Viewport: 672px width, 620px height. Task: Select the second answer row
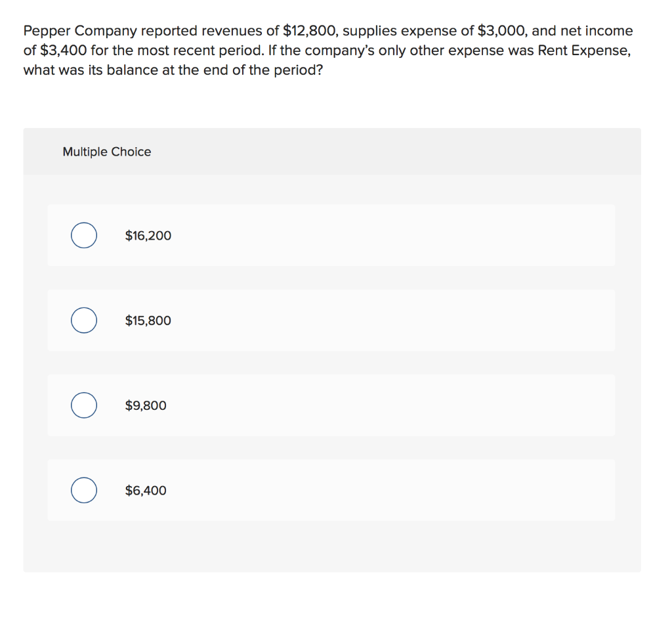click(331, 320)
